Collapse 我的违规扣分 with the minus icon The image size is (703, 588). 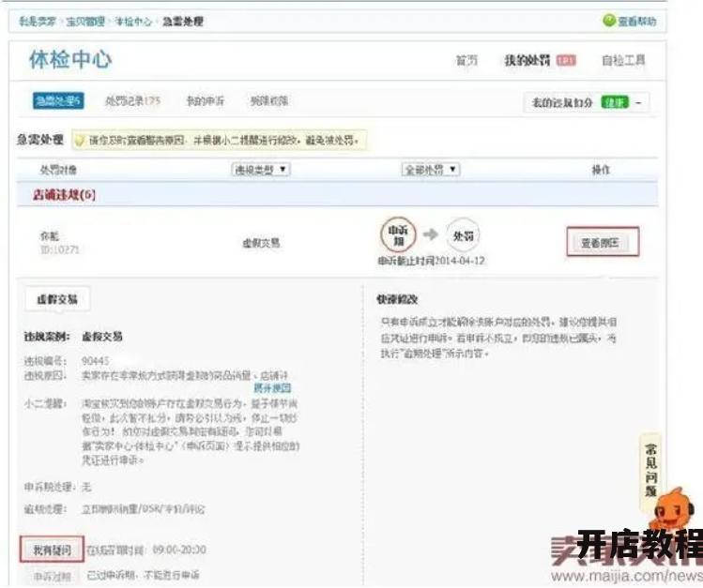pos(638,102)
